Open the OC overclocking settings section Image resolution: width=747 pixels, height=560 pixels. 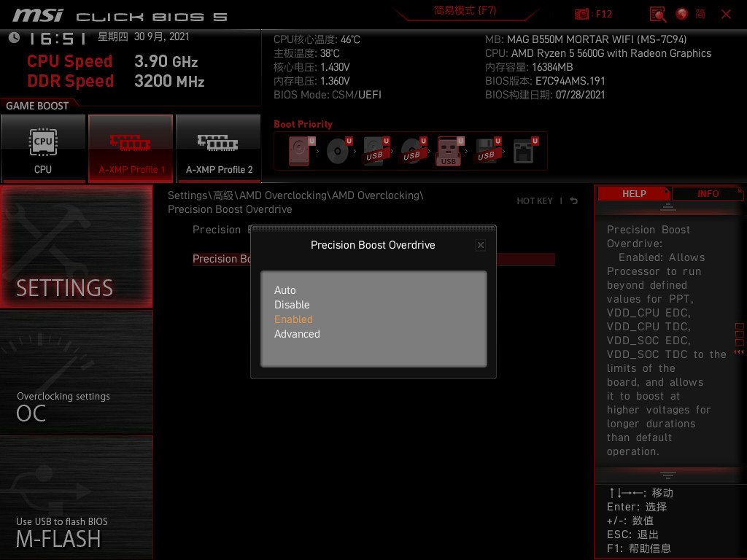[76, 373]
